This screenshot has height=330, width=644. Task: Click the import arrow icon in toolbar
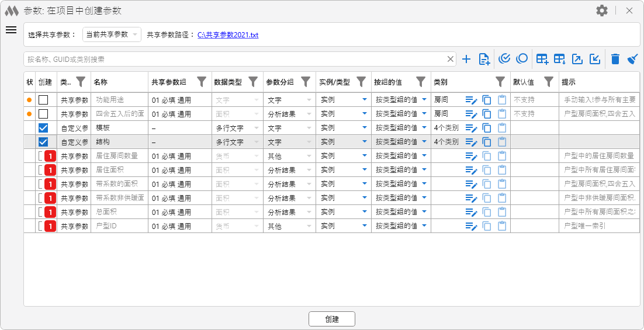[x=594, y=59]
